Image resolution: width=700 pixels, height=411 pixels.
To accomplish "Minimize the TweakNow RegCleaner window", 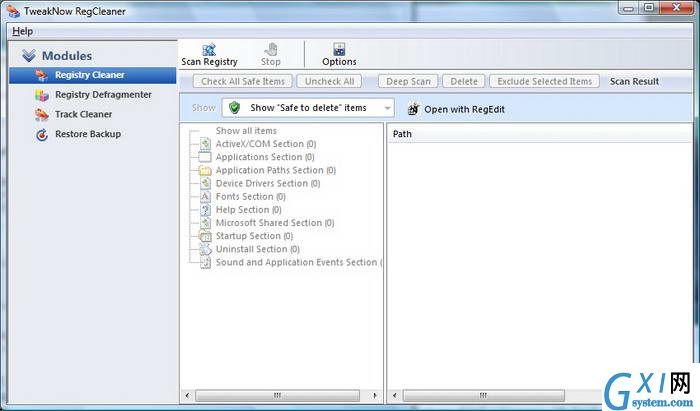I will tap(629, 8).
